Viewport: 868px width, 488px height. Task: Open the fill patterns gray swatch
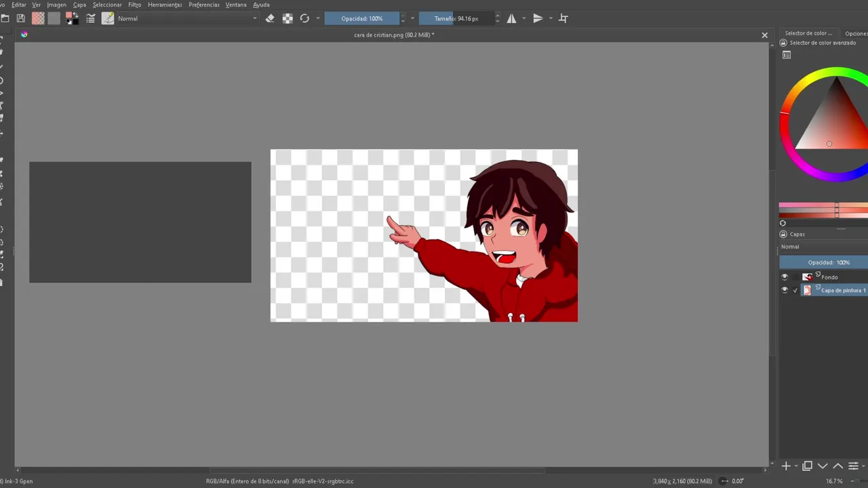coord(54,18)
